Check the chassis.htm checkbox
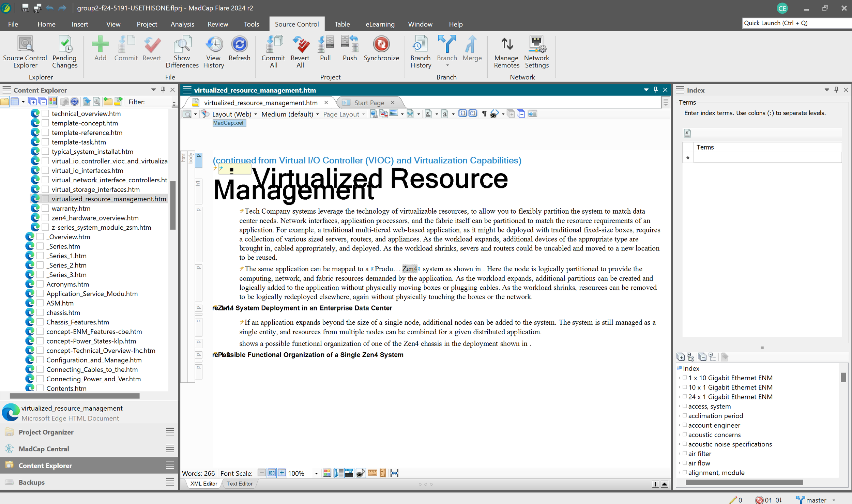The width and height of the screenshot is (852, 504). 40,312
